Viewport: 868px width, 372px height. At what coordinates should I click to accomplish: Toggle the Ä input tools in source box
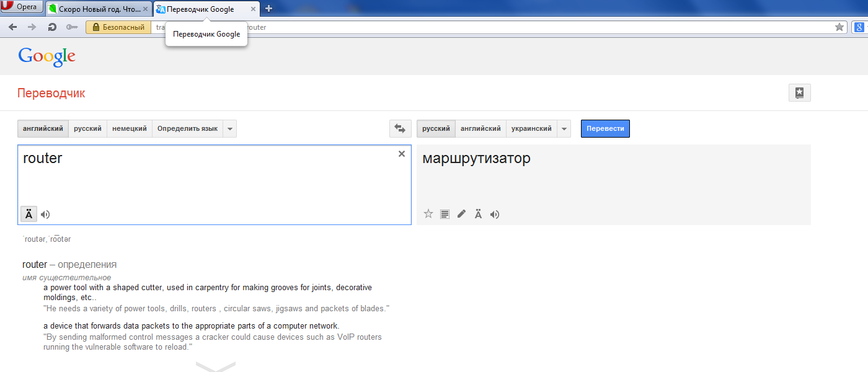(29, 215)
